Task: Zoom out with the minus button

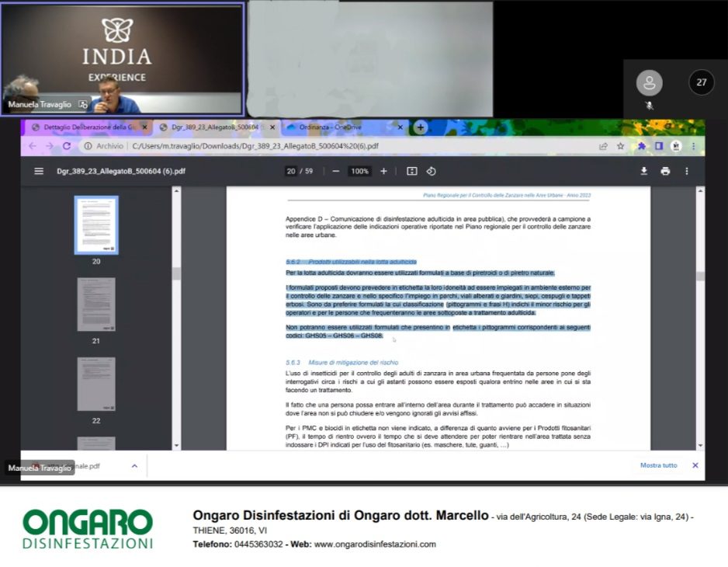Action: coord(335,172)
